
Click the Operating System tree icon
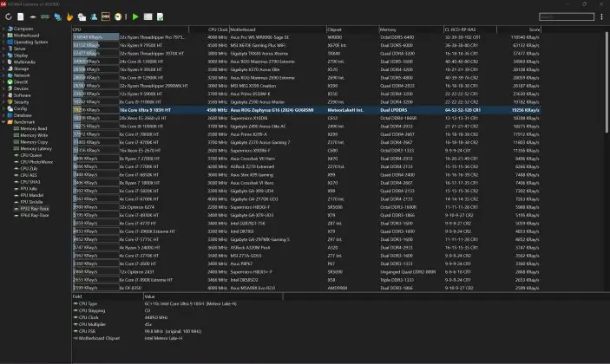10,42
